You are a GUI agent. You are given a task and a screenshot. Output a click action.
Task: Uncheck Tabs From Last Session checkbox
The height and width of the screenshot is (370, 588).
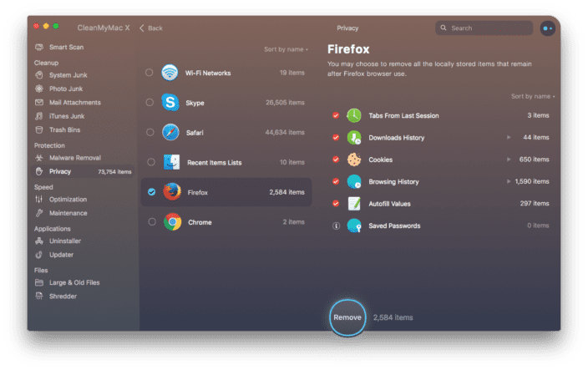pyautogui.click(x=336, y=115)
